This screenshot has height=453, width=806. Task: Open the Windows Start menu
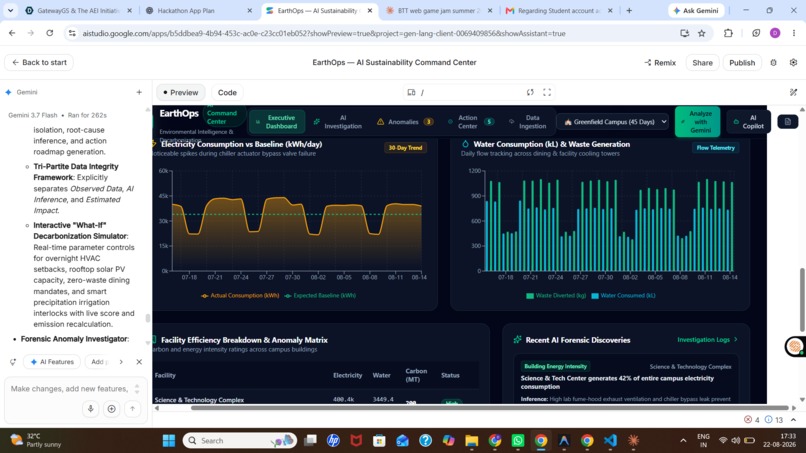pyautogui.click(x=169, y=441)
